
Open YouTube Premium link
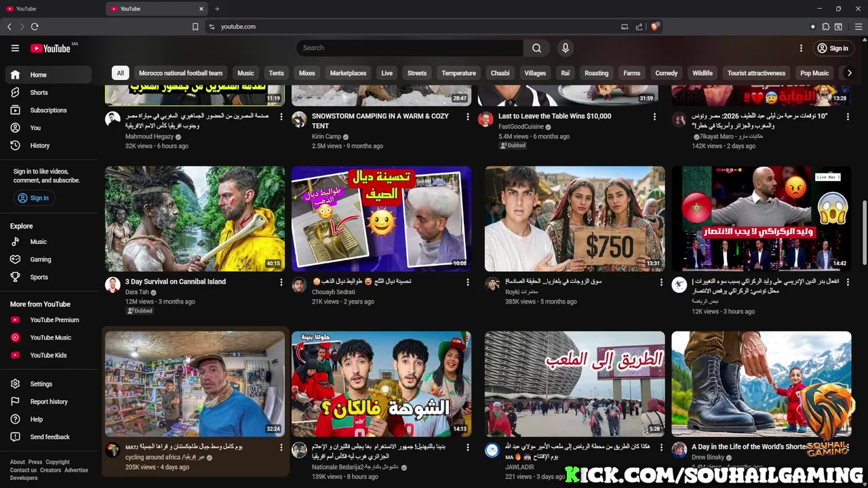(x=48, y=319)
